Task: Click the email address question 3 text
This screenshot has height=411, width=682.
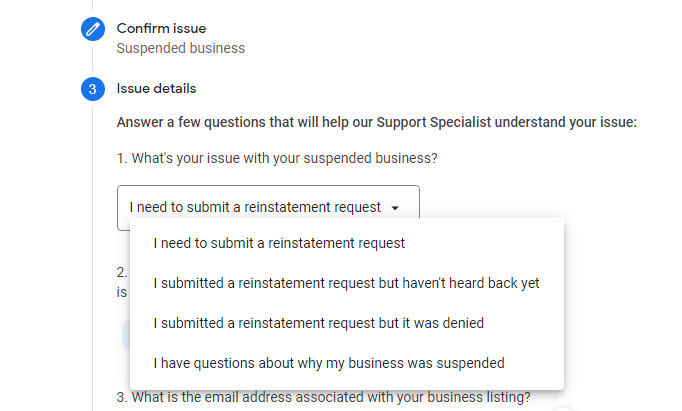Action: (324, 397)
